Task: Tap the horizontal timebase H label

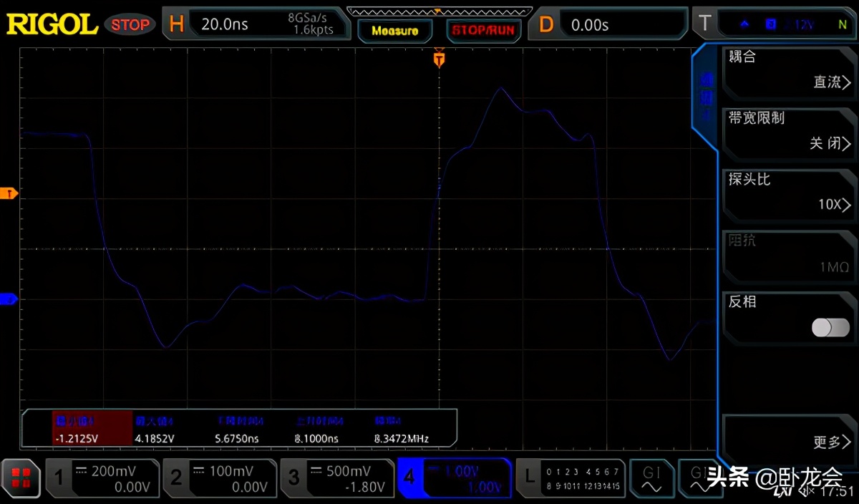Action: 176,24
